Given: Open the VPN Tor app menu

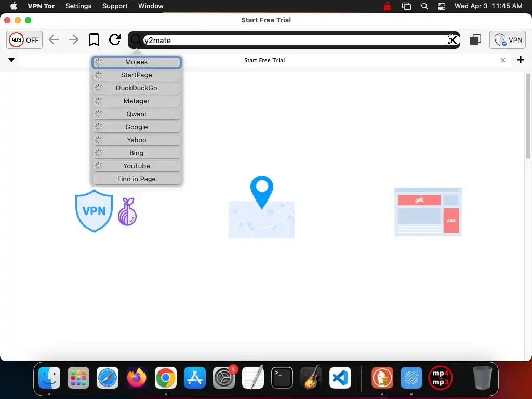Looking at the screenshot, I should 41,6.
